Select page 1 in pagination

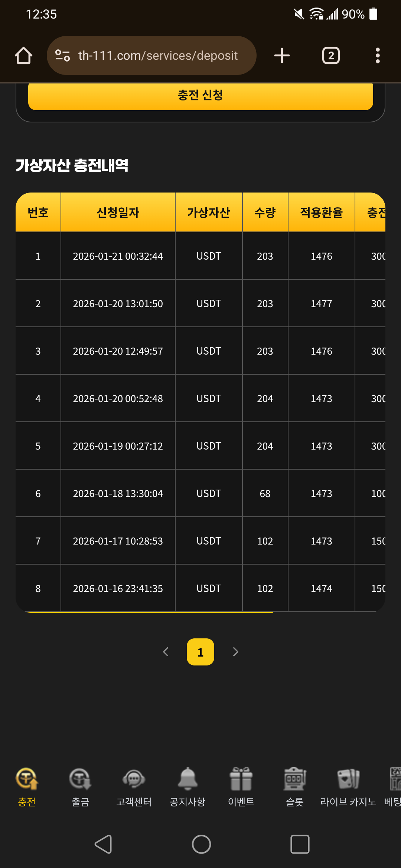(200, 652)
